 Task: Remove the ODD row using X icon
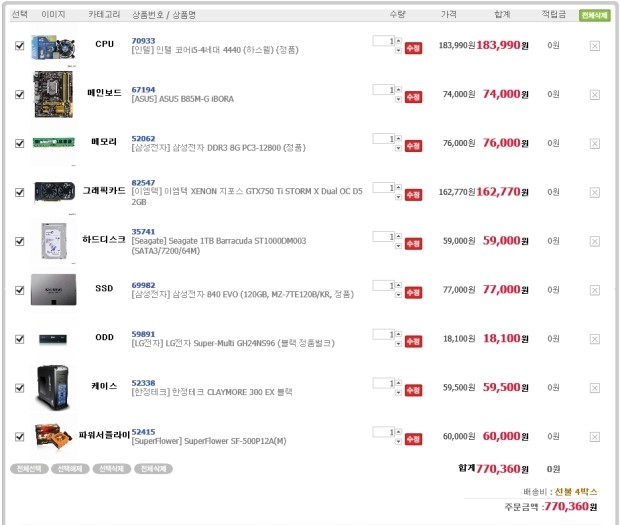[x=595, y=339]
